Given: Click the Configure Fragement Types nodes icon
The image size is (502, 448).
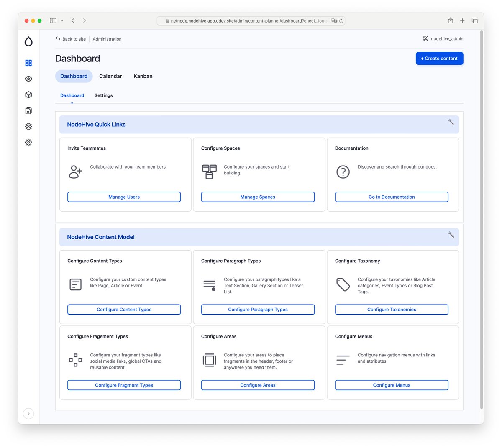Looking at the screenshot, I should coord(75,360).
